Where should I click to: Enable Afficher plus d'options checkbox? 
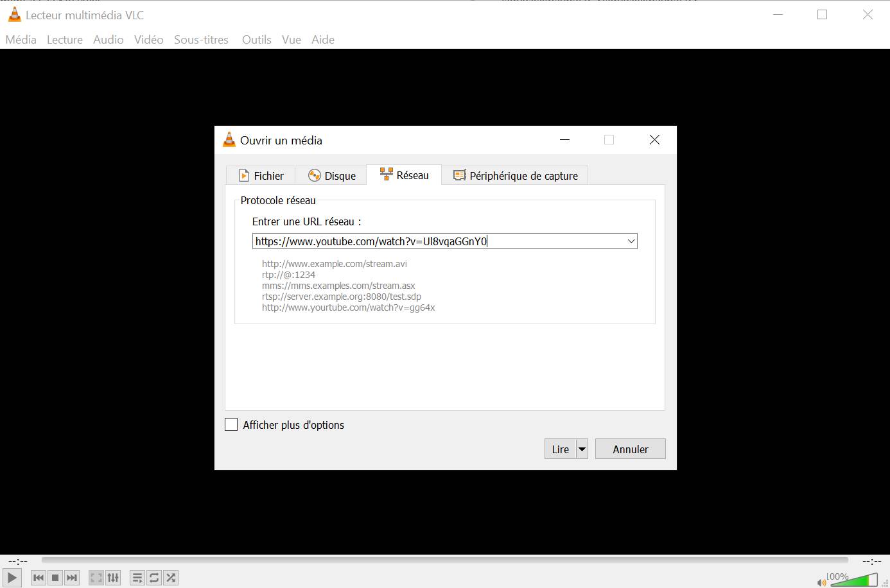click(x=231, y=424)
